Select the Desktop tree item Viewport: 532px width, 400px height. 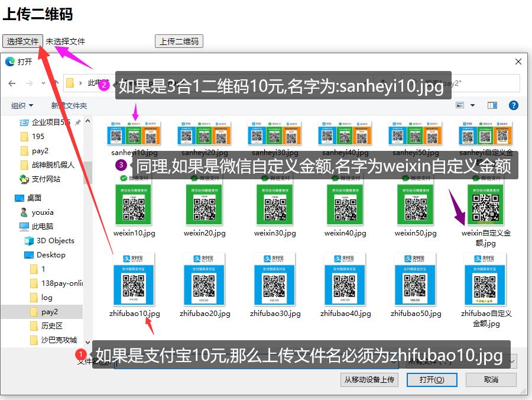point(45,255)
